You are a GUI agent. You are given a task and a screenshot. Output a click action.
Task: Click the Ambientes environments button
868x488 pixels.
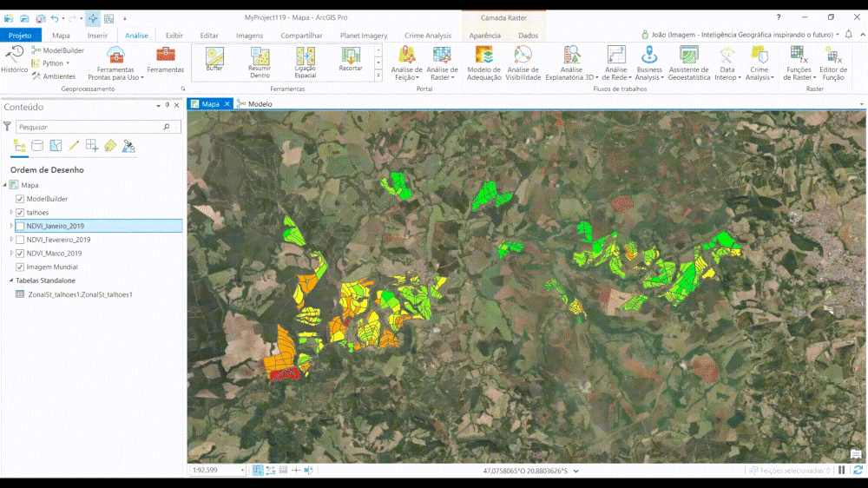pos(59,76)
